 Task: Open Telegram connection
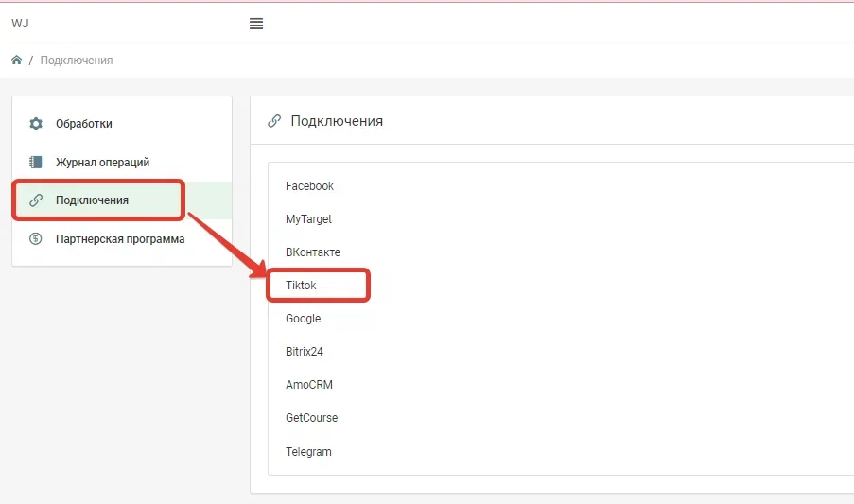click(308, 452)
